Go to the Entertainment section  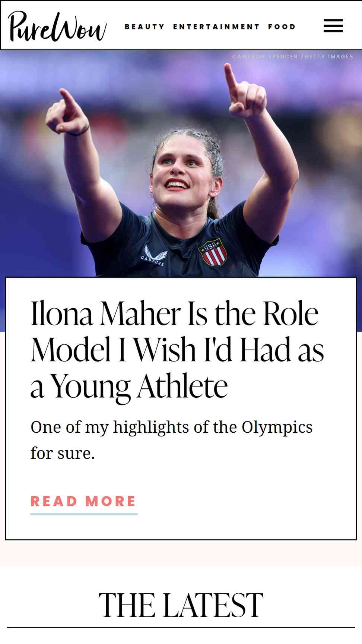(216, 27)
